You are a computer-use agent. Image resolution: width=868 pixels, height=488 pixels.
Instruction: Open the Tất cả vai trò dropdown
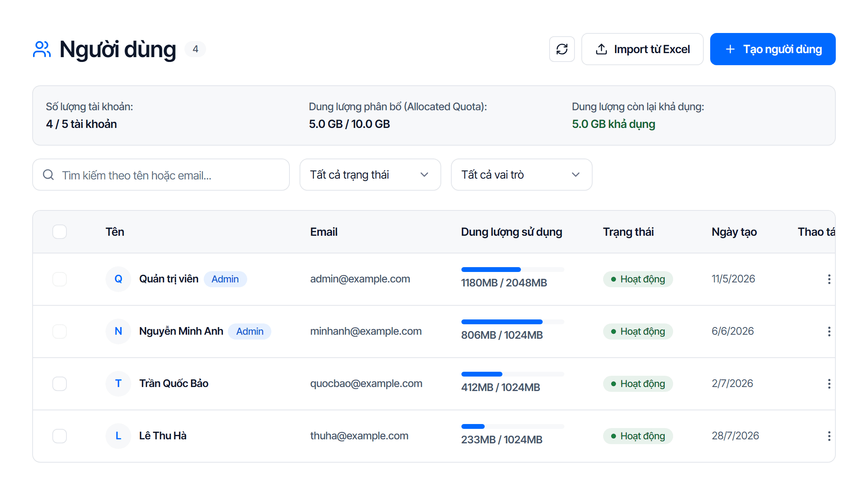(x=522, y=175)
